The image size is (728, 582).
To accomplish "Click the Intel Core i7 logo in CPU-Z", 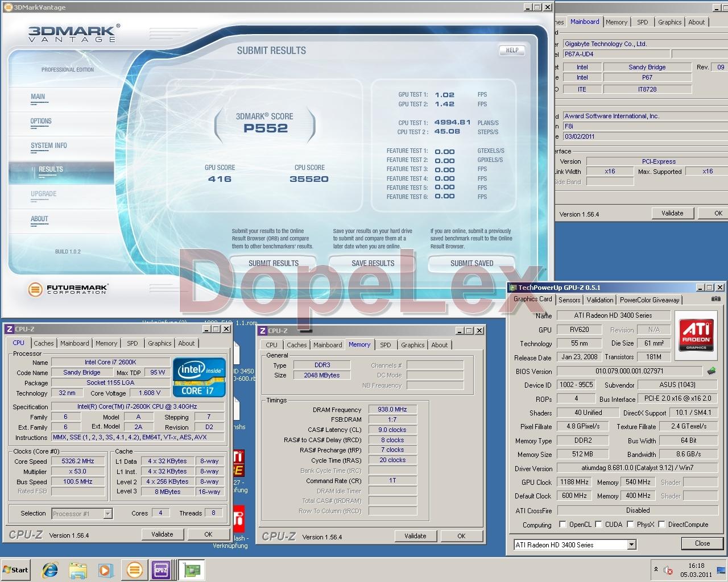I will coord(199,377).
